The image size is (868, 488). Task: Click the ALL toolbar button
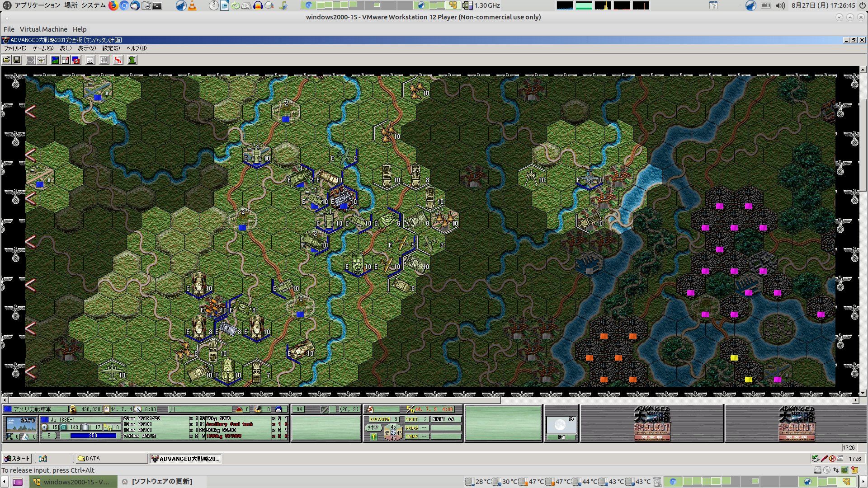click(104, 60)
